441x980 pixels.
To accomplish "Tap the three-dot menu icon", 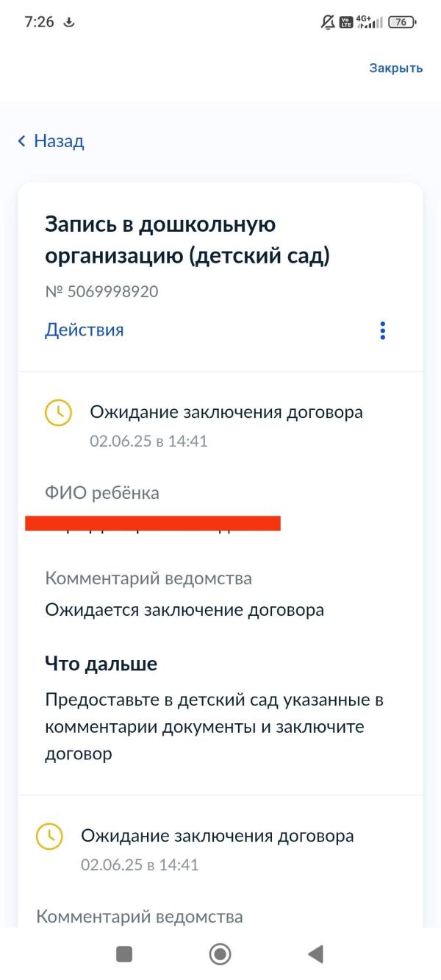I will click(382, 330).
